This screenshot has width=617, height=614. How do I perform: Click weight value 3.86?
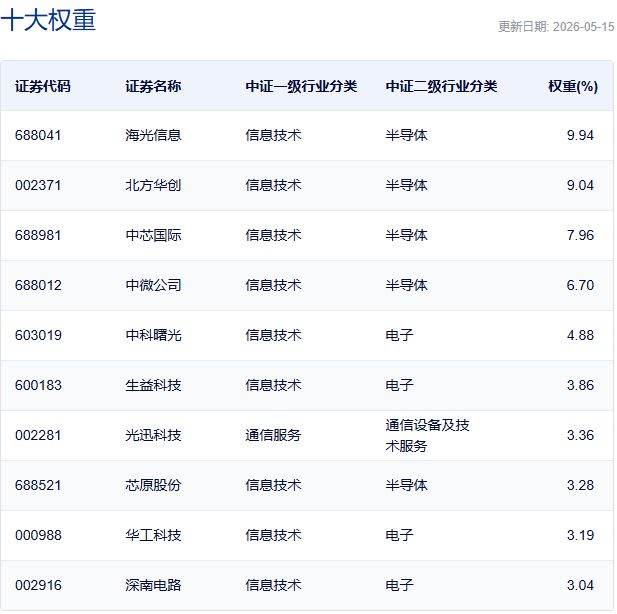pos(580,385)
